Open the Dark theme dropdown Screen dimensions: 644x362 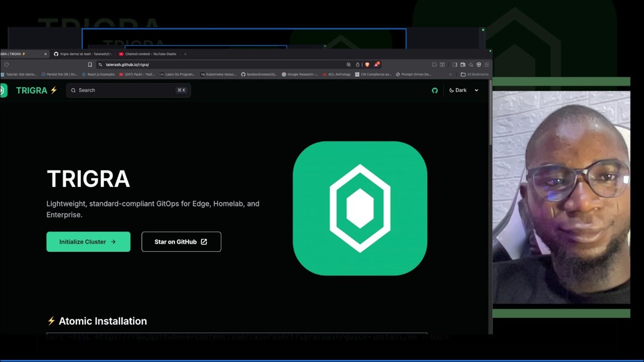tap(463, 90)
